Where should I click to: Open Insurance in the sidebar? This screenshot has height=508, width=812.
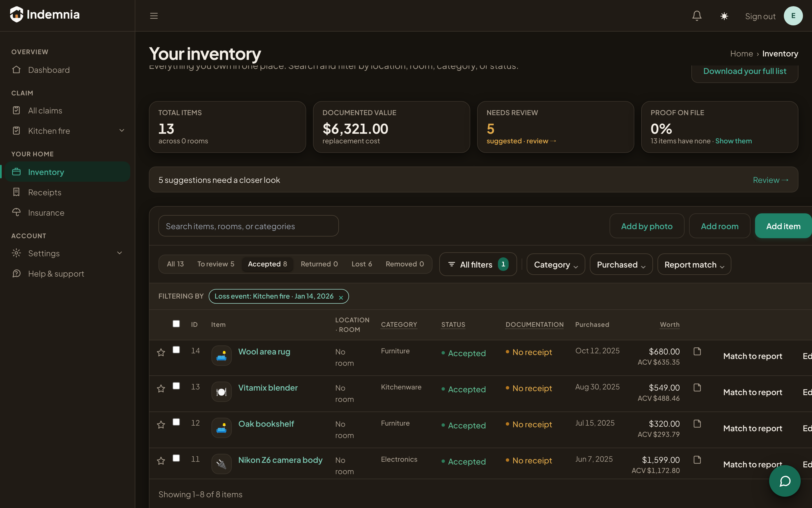(67, 213)
